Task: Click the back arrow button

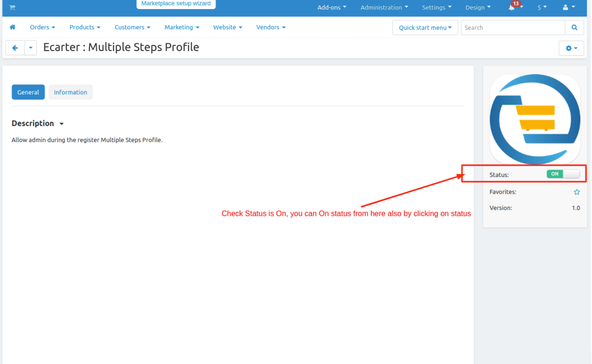Action: pyautogui.click(x=15, y=48)
